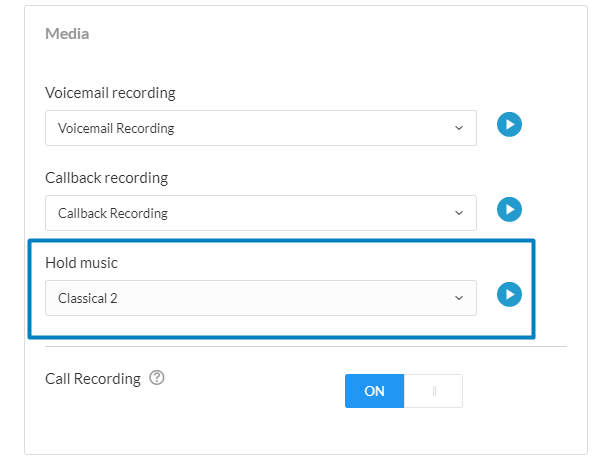
Task: Click the chevron in Hold music dropdown
Action: pyautogui.click(x=459, y=298)
